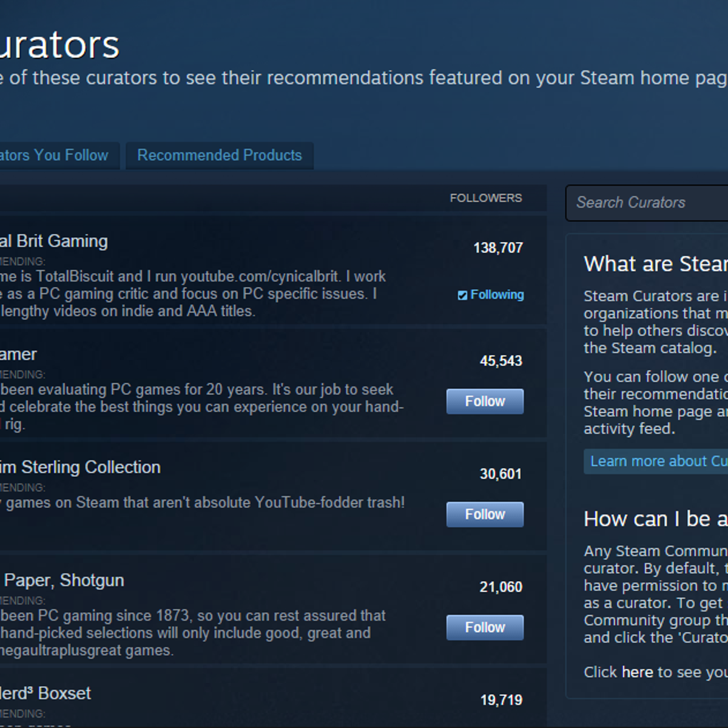
Task: Select follower count 19,719
Action: 501,700
